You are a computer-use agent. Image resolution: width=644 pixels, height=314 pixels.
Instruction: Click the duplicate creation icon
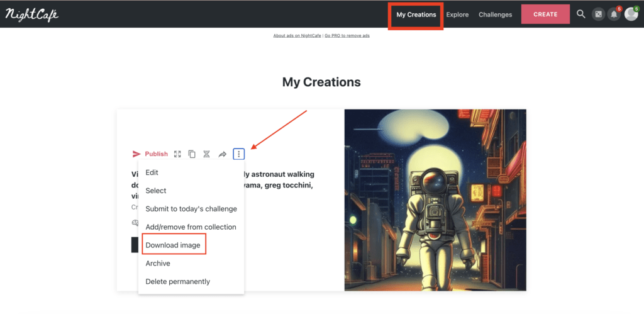pyautogui.click(x=192, y=154)
